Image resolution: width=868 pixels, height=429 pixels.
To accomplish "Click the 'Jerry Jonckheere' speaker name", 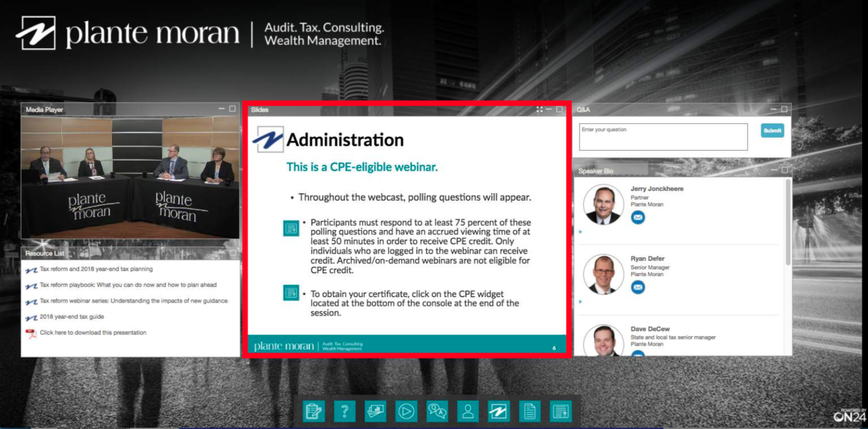I will (657, 188).
